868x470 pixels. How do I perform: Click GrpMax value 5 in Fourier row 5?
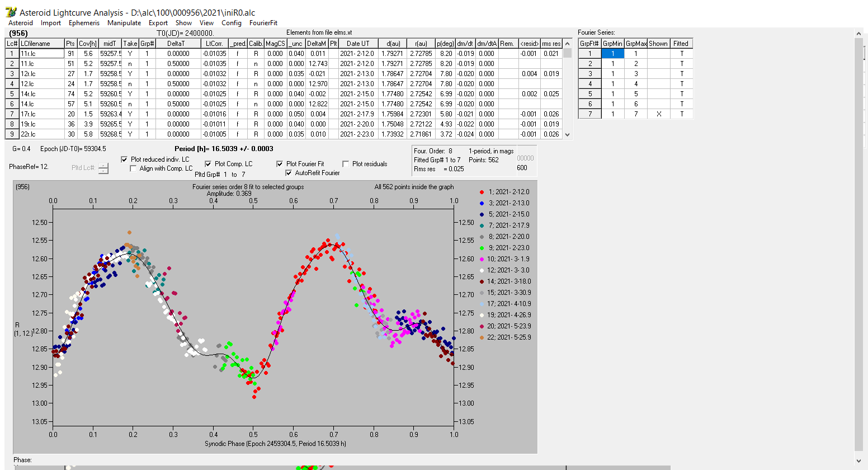point(636,94)
